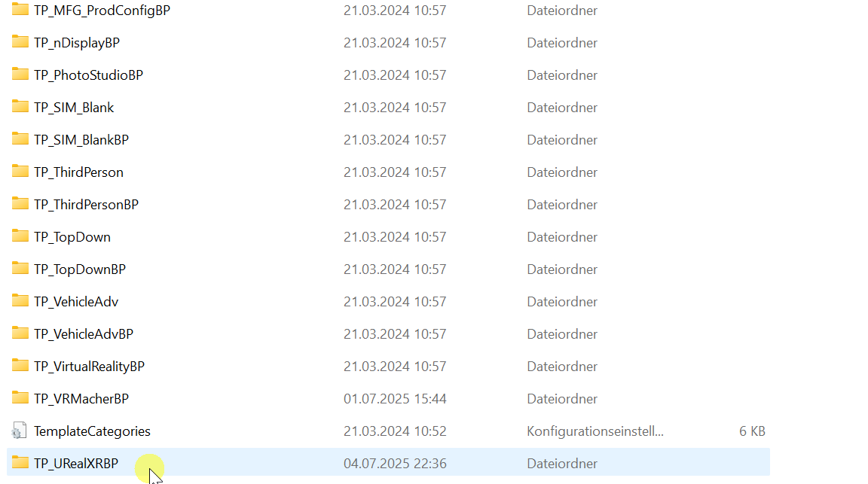Select the TP_PhotoStudioBP folder icon
Viewport: 868px width, 484px height.
pos(20,74)
